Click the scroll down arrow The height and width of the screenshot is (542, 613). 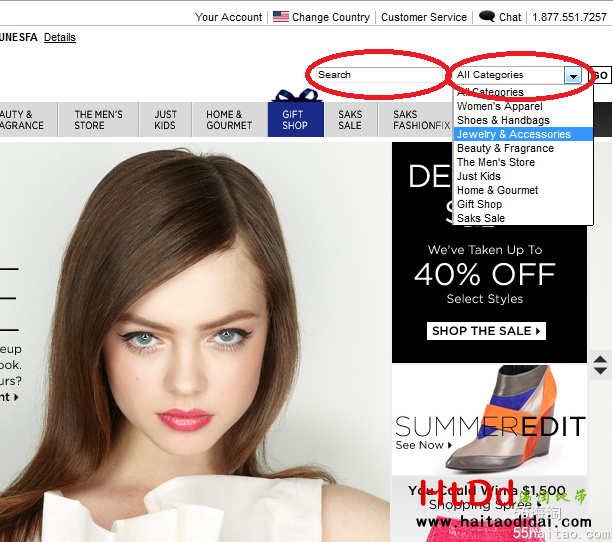click(x=600, y=371)
